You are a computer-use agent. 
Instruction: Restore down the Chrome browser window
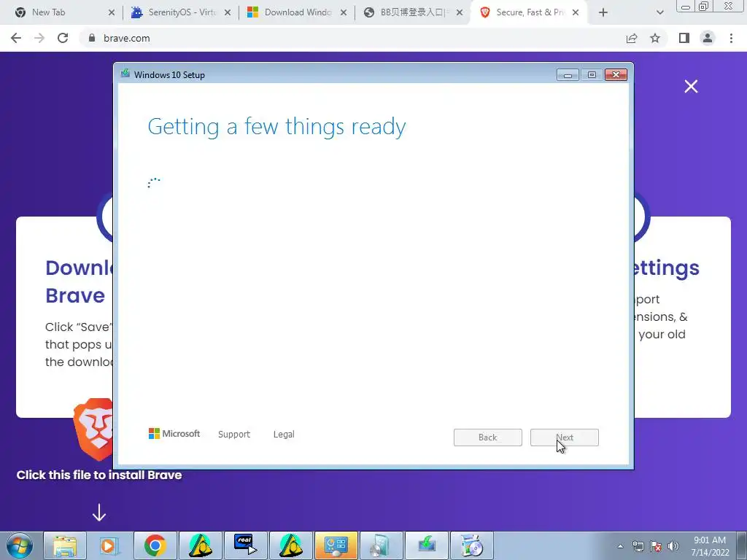click(704, 6)
